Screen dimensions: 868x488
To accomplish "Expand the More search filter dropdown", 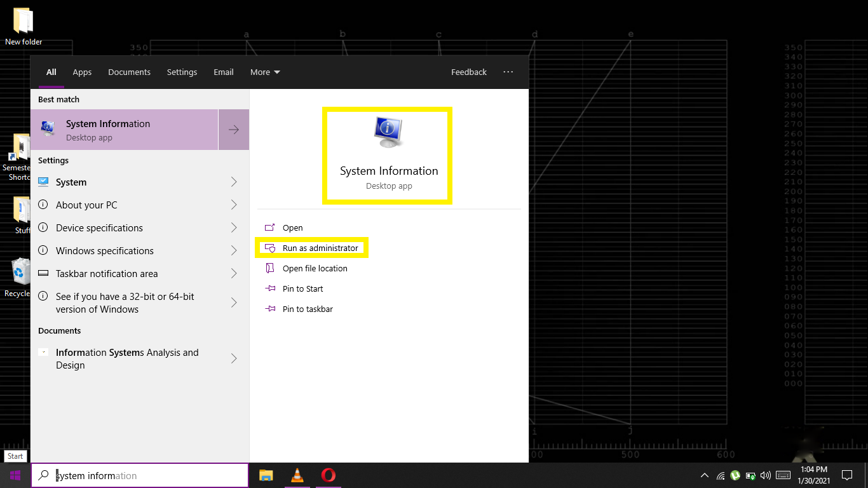I will click(x=264, y=72).
